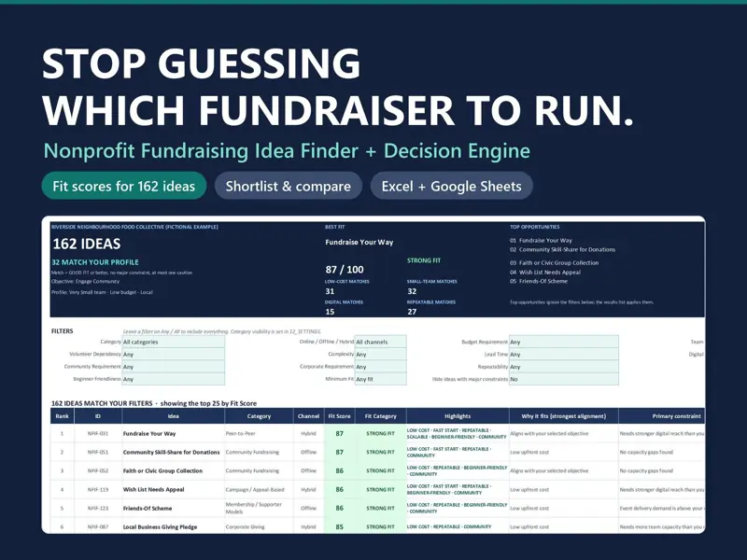Viewport: 747px width, 560px height.
Task: Select ID cell NFIF-087
Action: tap(98, 526)
